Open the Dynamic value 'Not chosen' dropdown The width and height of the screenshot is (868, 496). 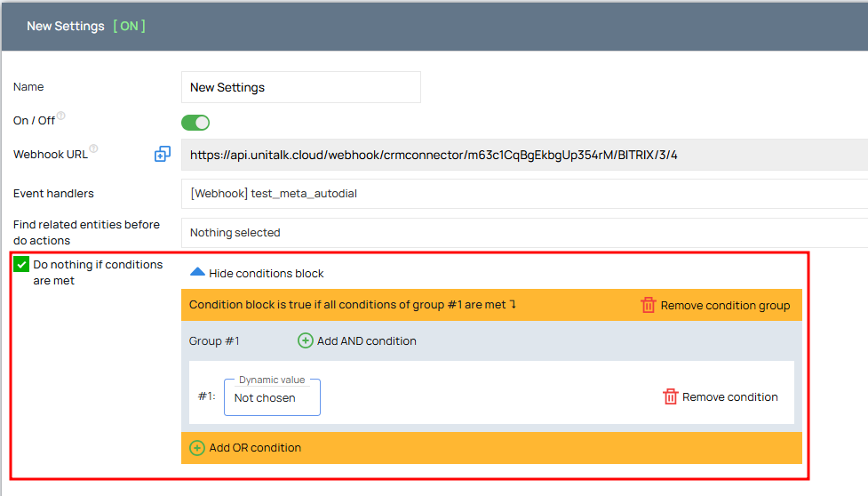[x=272, y=397]
